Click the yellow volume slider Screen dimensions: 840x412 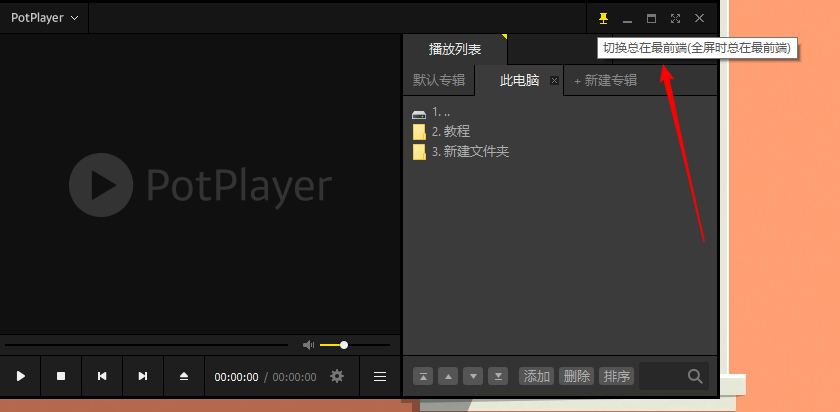click(355, 345)
